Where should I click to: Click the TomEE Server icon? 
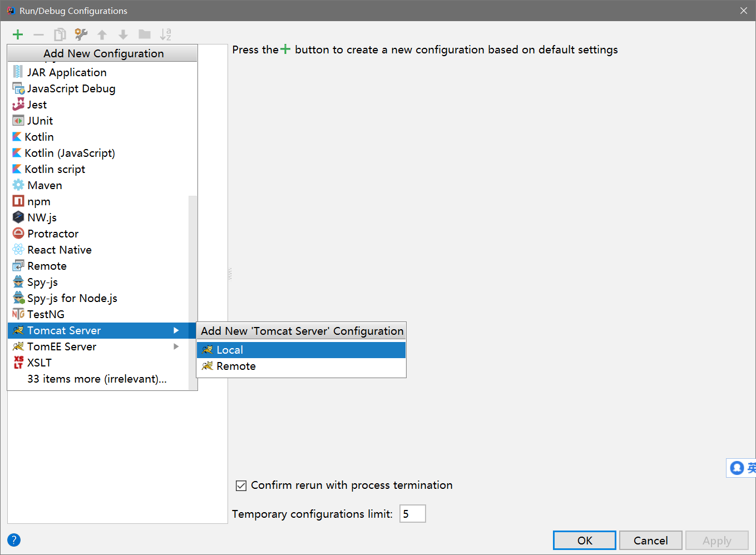18,346
